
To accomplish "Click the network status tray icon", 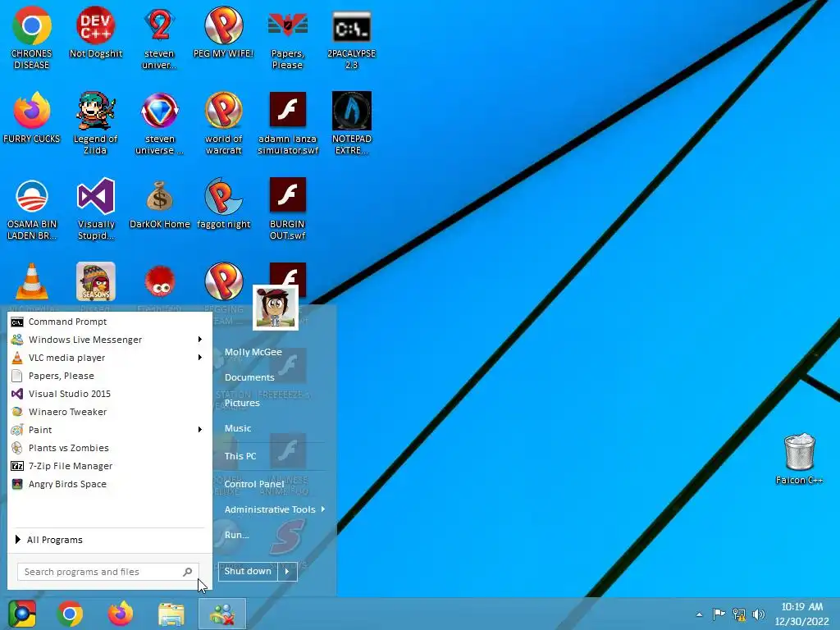I will (x=739, y=614).
